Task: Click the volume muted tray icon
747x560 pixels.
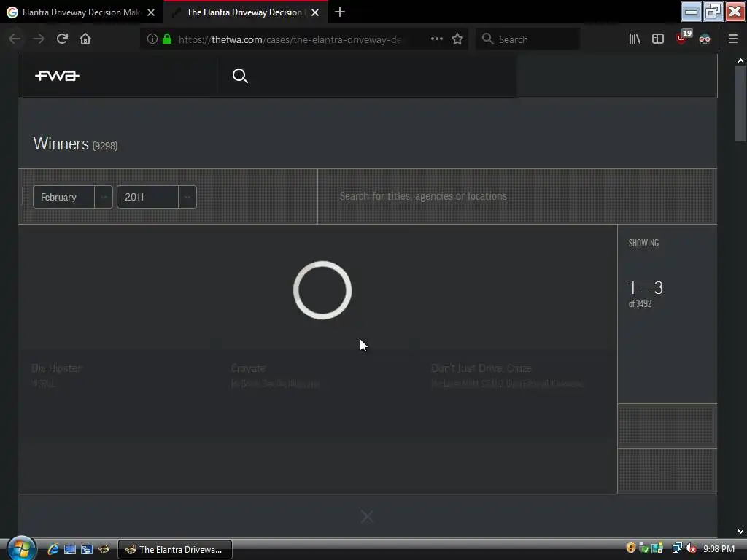Action: pyautogui.click(x=692, y=548)
